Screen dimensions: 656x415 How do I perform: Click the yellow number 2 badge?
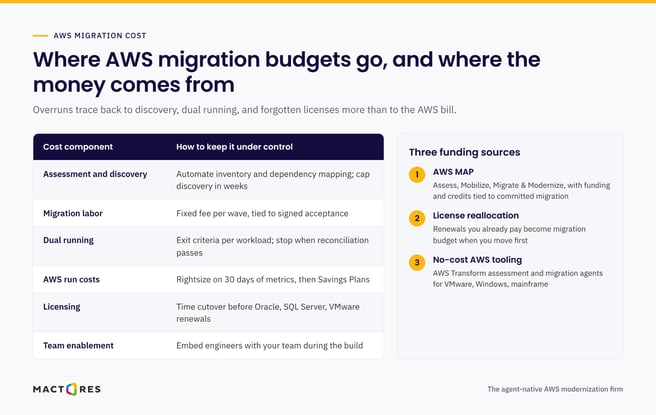pos(417,218)
